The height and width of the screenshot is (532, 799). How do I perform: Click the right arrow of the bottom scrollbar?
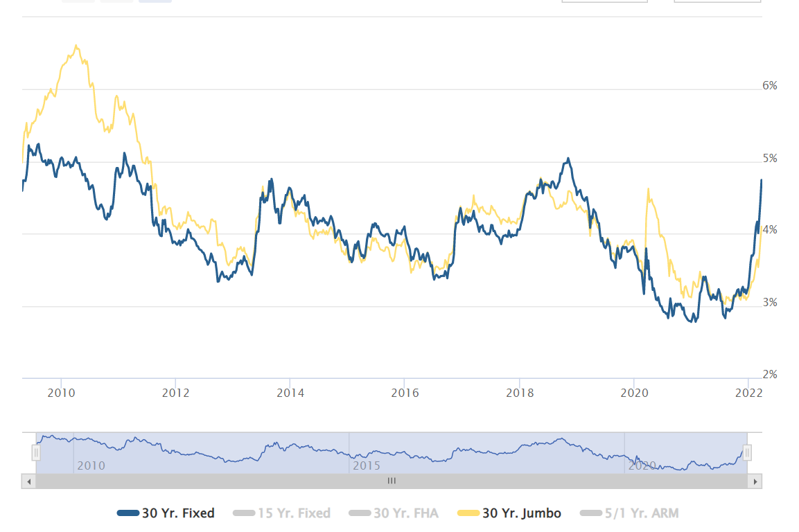(x=755, y=480)
